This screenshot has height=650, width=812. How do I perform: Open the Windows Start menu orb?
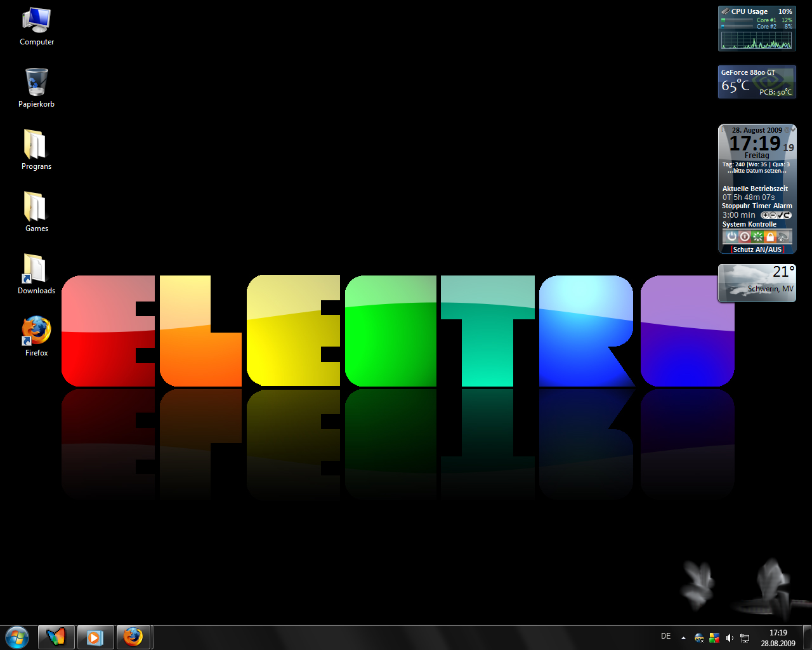click(17, 637)
